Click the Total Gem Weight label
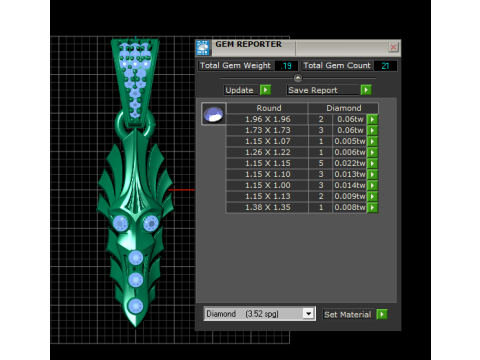 235,66
